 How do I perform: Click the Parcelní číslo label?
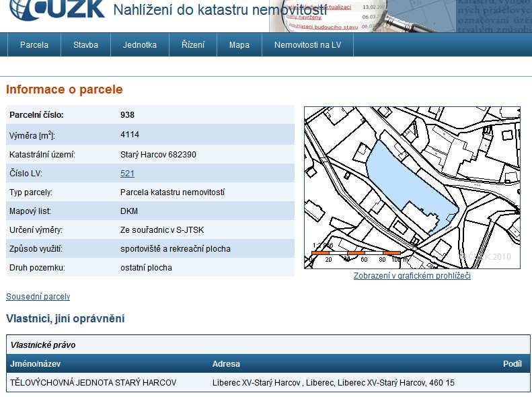click(36, 114)
